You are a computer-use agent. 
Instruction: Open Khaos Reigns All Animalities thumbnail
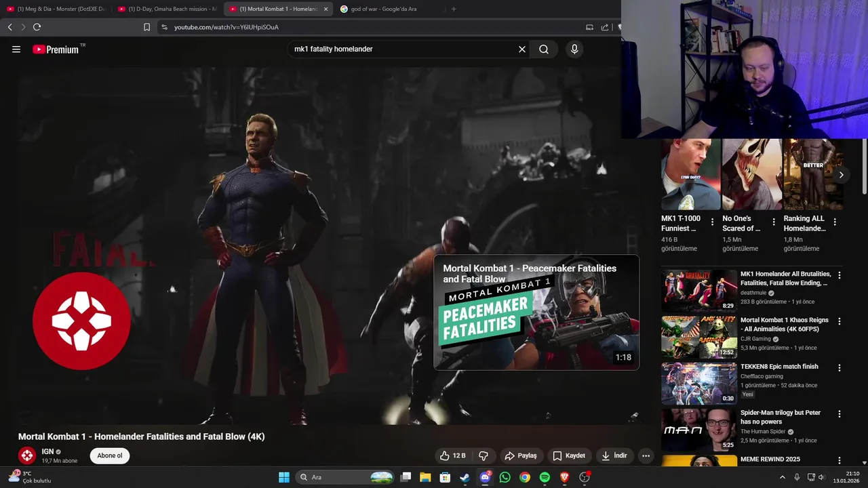(699, 337)
